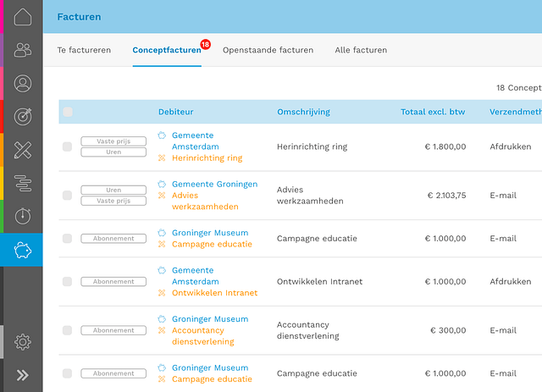Image resolution: width=542 pixels, height=392 pixels.
Task: Check the Herinrichting ring invoice row checkbox
Action: tap(68, 146)
